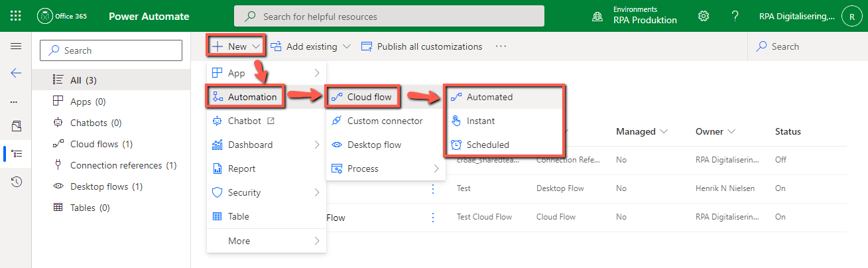This screenshot has width=868, height=268.
Task: Click the Off status cell
Action: point(780,160)
